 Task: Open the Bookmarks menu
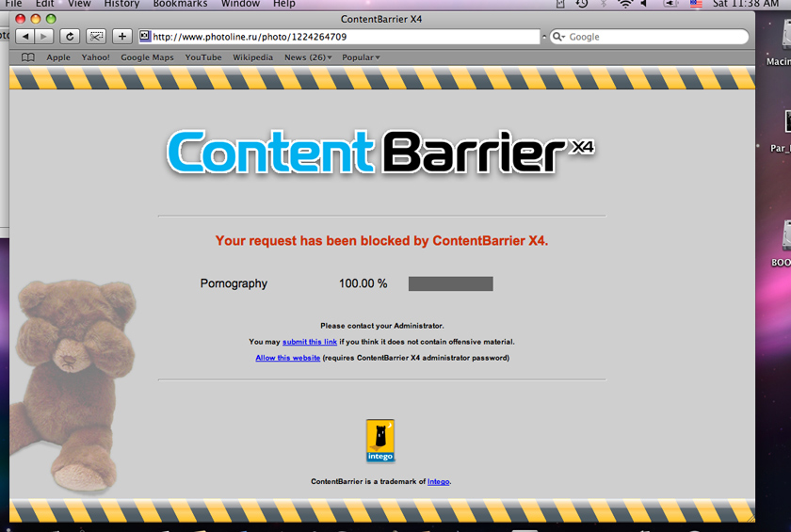pos(180,4)
